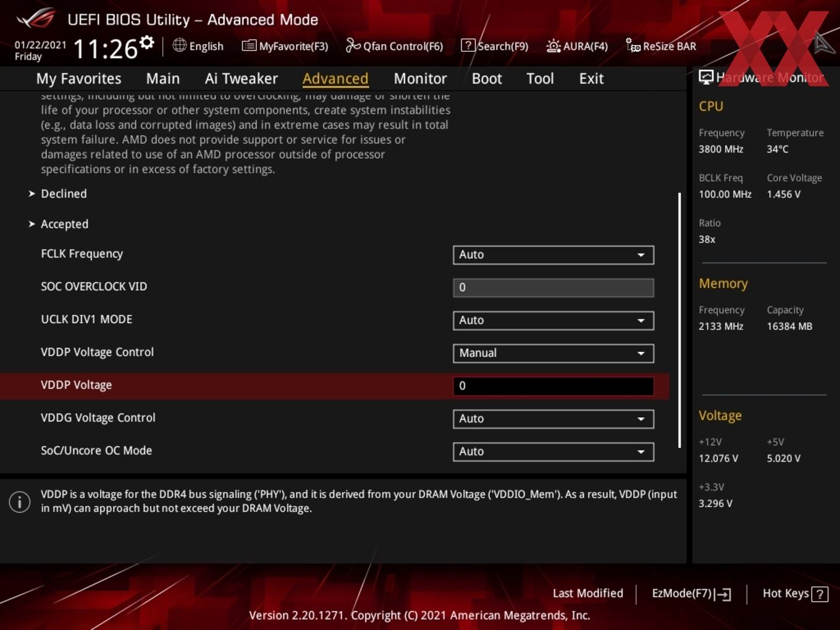Select the SOC OVERCLOCK VID label
The width and height of the screenshot is (840, 630).
(94, 287)
